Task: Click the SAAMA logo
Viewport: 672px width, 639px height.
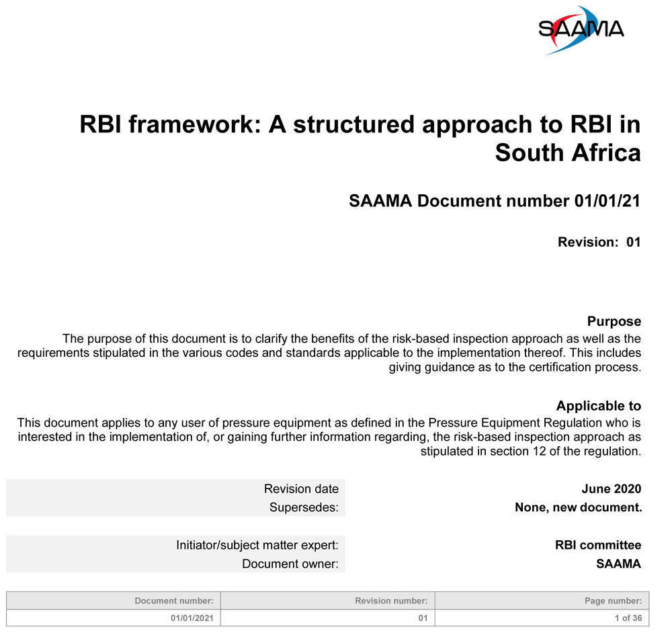Action: [581, 30]
